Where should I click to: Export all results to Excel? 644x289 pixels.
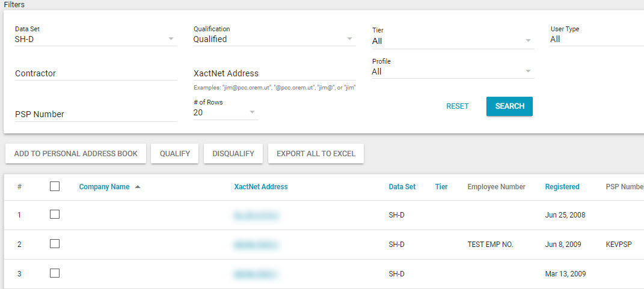pos(316,154)
